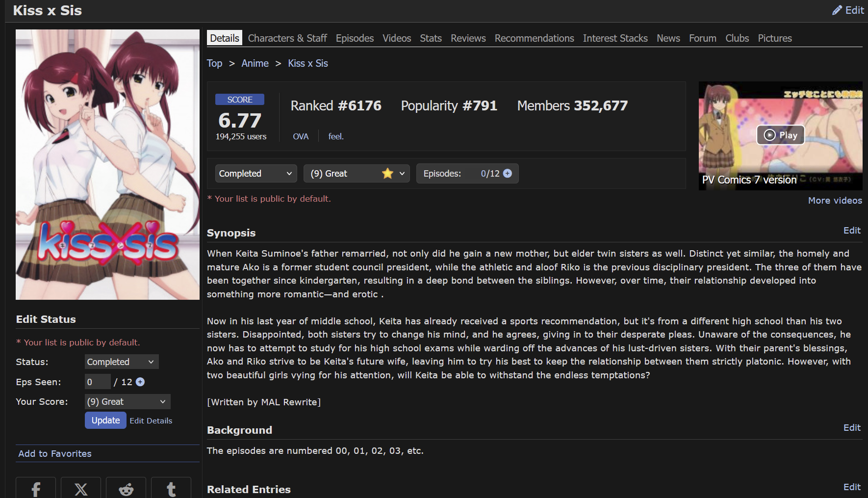Click plus icon beside Eps Seen field

pos(140,382)
